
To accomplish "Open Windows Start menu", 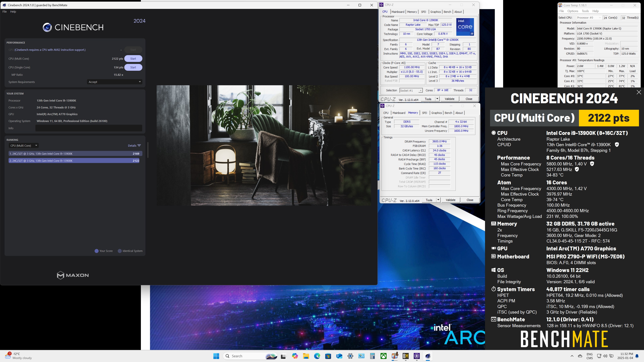I will [x=216, y=356].
